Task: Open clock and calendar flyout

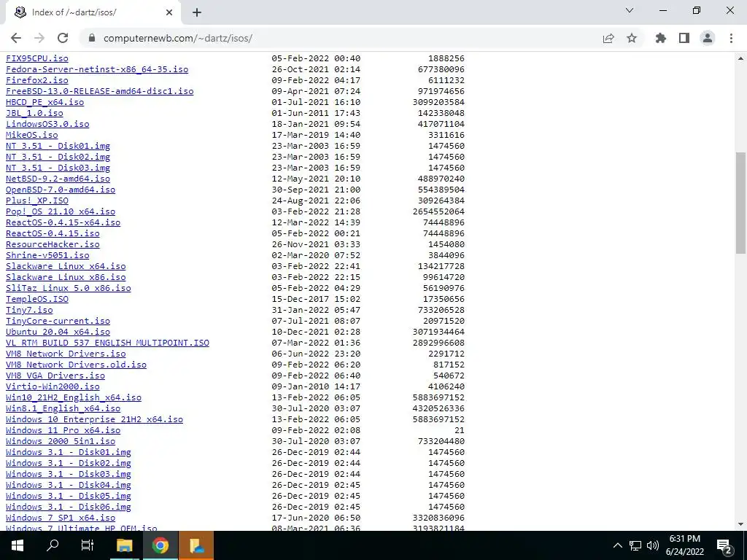Action: pos(684,545)
